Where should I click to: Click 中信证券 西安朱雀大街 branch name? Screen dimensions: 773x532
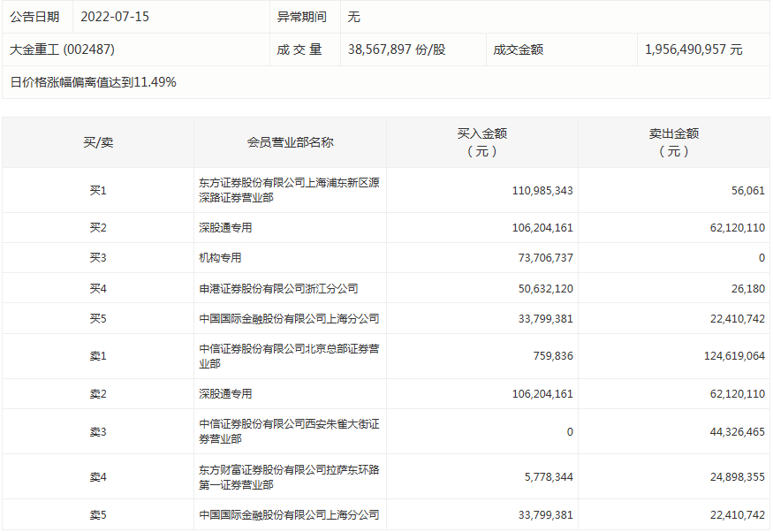(x=289, y=431)
